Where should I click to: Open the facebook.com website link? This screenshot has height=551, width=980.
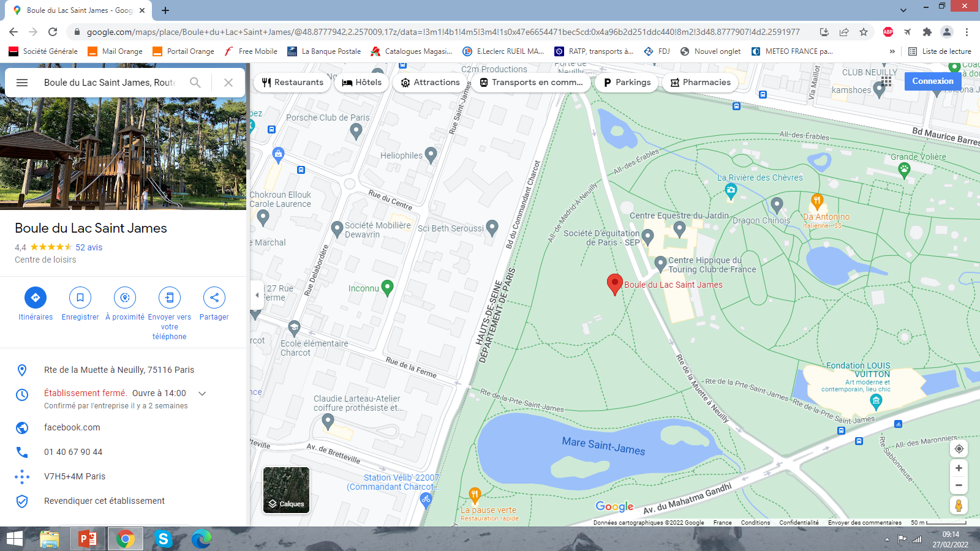pos(72,427)
